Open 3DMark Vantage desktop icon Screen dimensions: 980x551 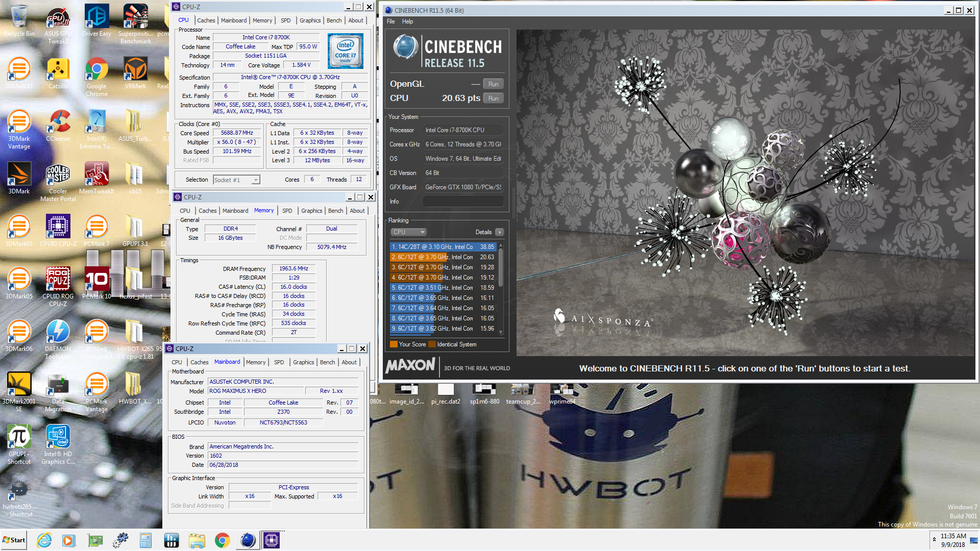pyautogui.click(x=19, y=130)
